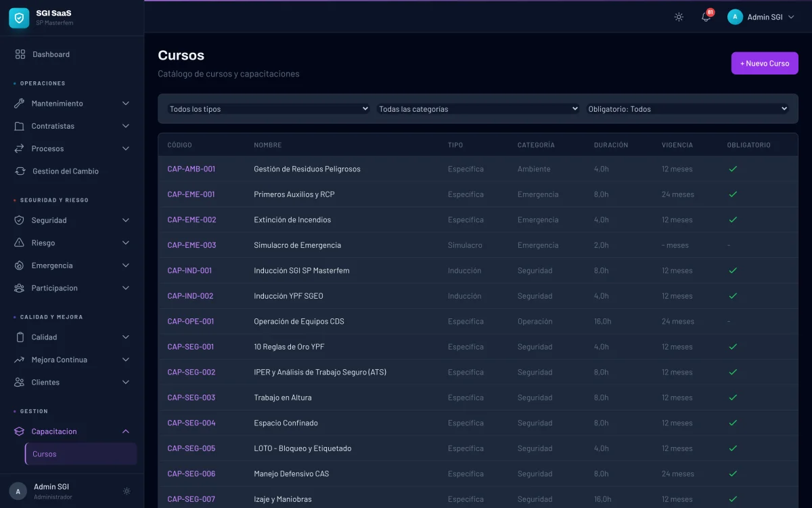Click the Dashboard grid icon in sidebar
Viewport: 812px width, 508px height.
[x=20, y=54]
